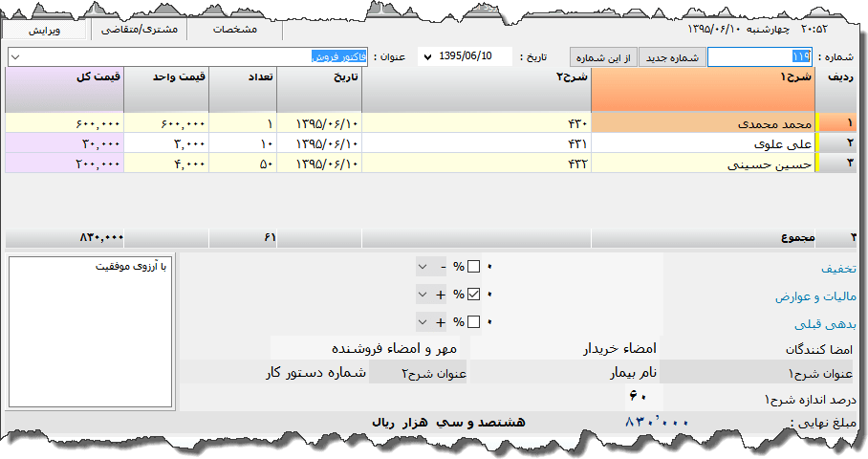Expand the تخفیف sign dropdown

(x=424, y=267)
